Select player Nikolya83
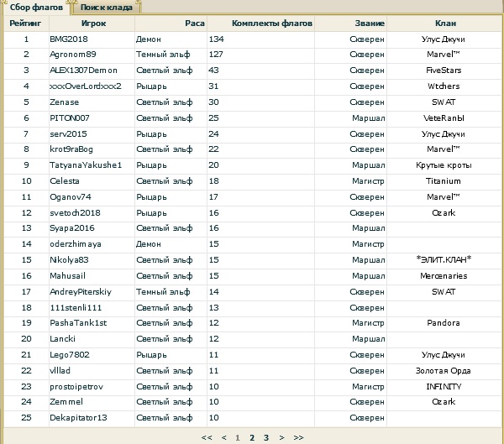Screen dimensions: 504x444 coord(69,260)
